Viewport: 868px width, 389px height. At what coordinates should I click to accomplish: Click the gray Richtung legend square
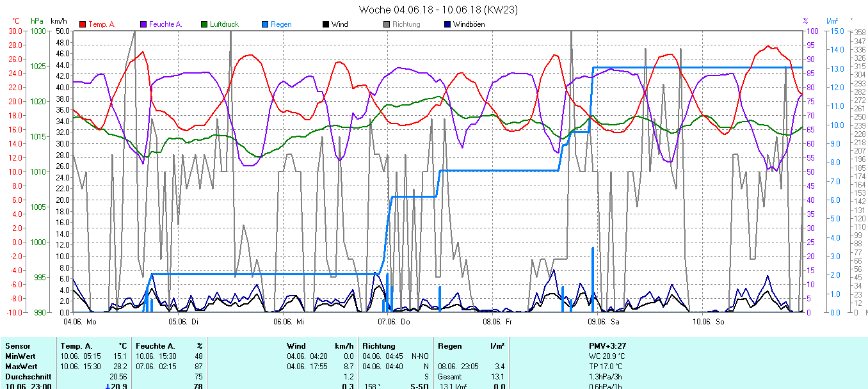point(387,24)
